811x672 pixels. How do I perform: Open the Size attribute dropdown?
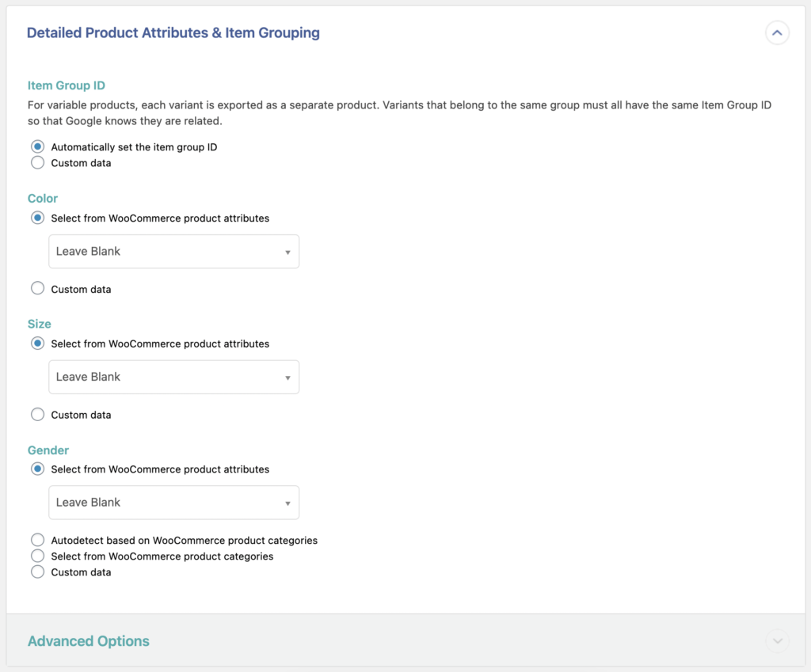click(173, 377)
